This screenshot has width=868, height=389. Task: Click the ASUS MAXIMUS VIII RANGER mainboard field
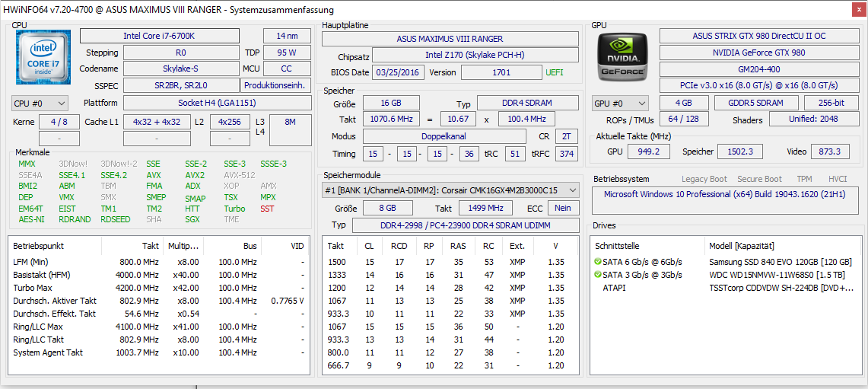[x=450, y=39]
